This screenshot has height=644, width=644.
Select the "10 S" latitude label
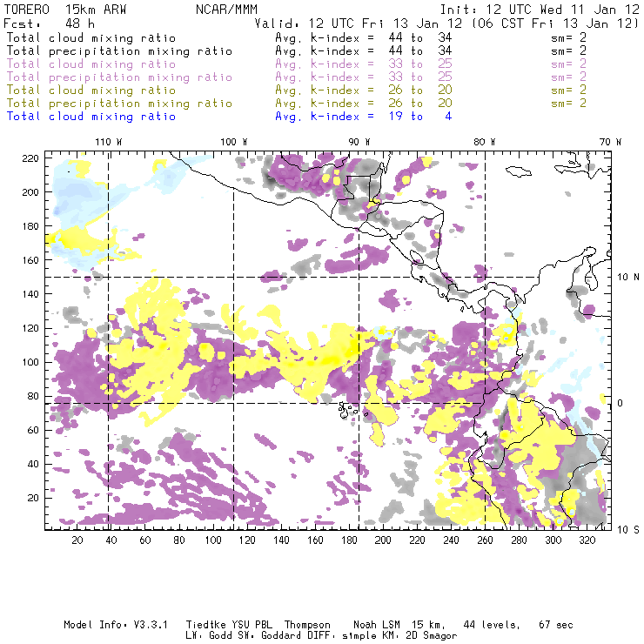coord(628,529)
